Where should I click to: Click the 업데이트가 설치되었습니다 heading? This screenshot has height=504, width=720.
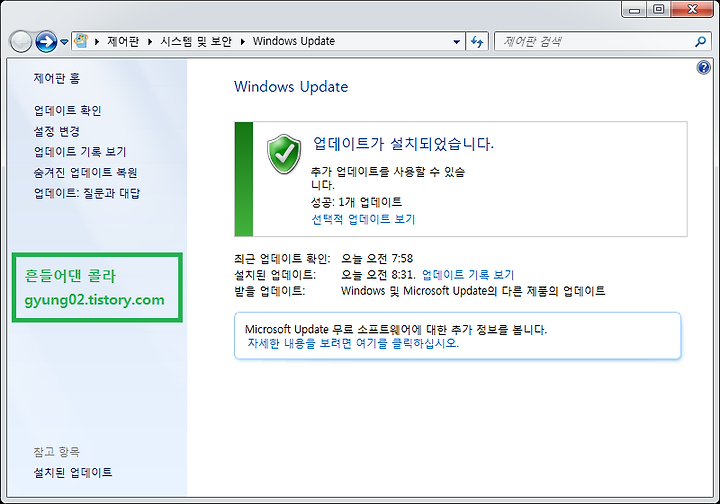click(x=403, y=144)
